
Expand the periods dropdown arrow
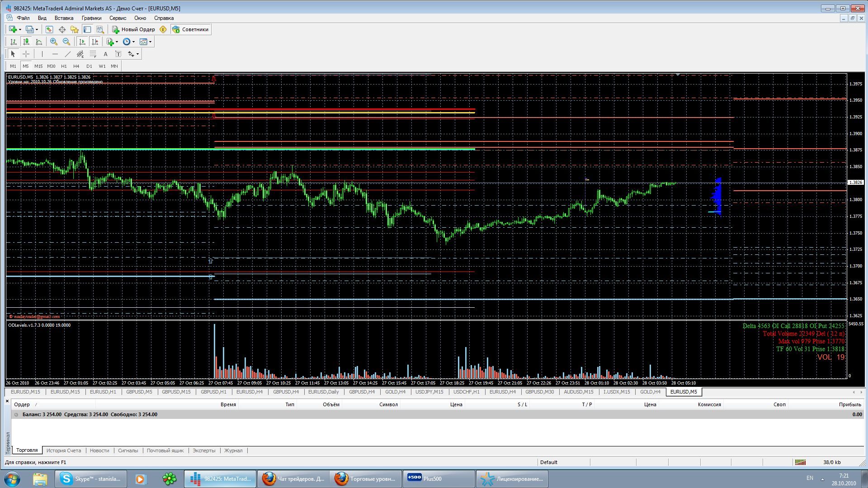(x=133, y=42)
